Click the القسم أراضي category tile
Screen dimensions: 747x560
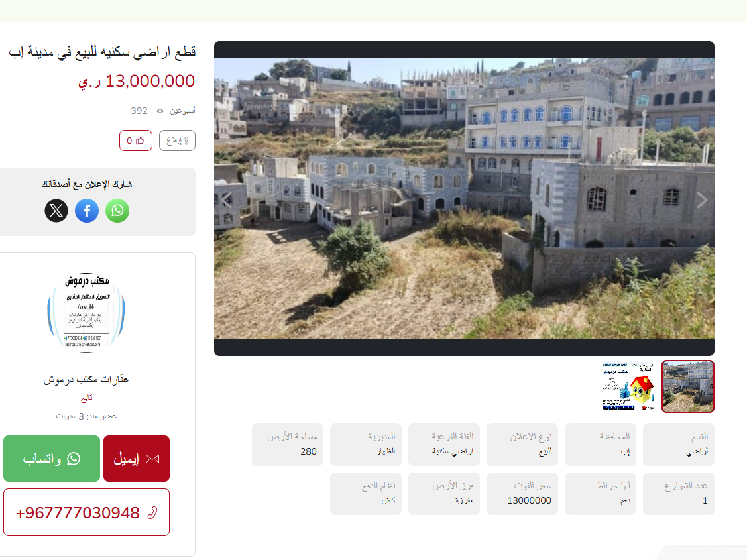679,445
